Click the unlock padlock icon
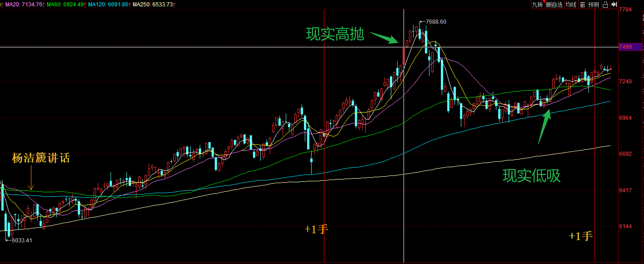 click(605, 5)
